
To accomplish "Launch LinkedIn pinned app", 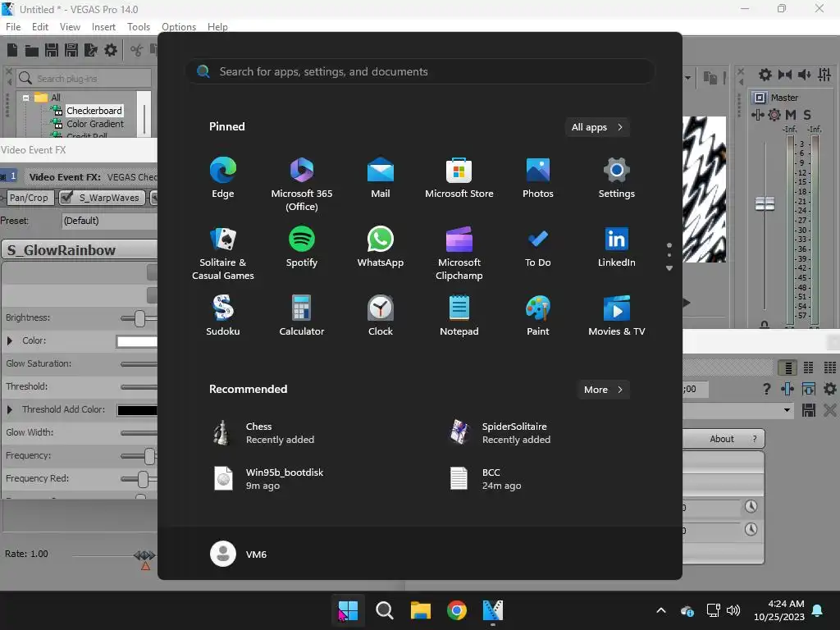I will coord(617,247).
